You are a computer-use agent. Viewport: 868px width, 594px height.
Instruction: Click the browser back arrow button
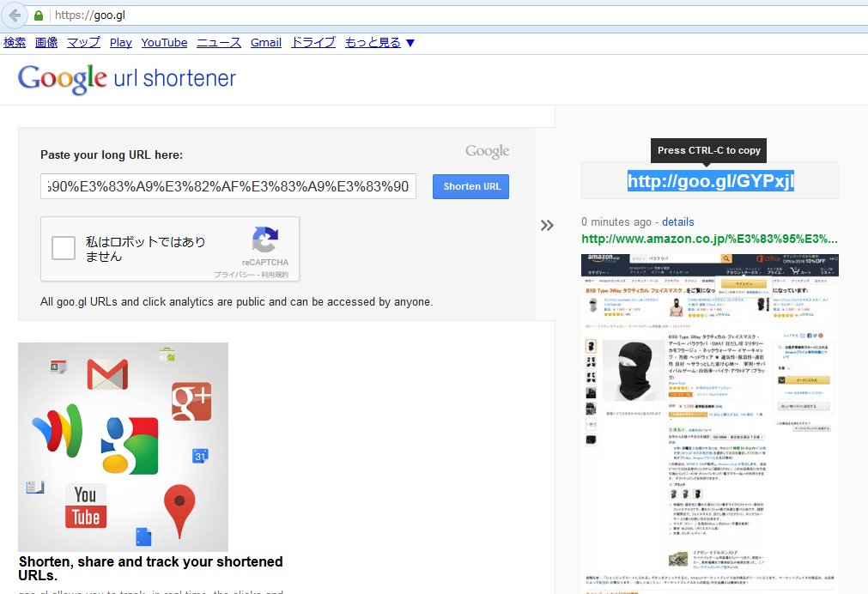(15, 15)
